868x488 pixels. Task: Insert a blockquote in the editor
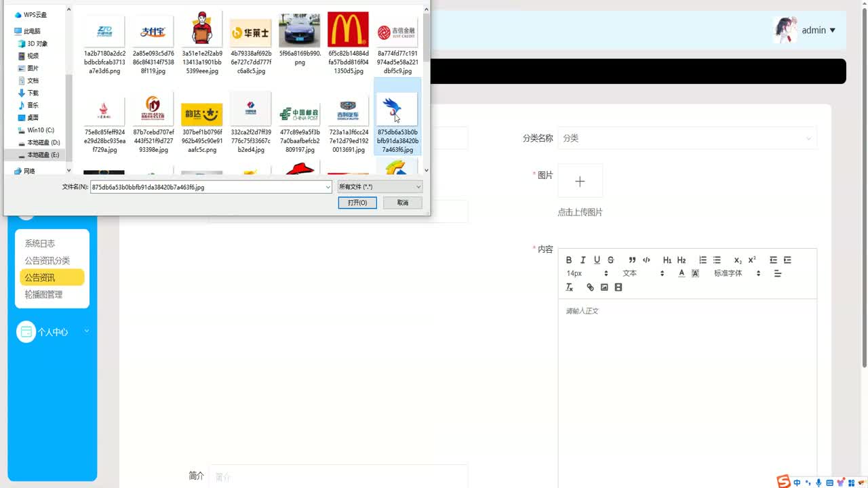tap(632, 260)
